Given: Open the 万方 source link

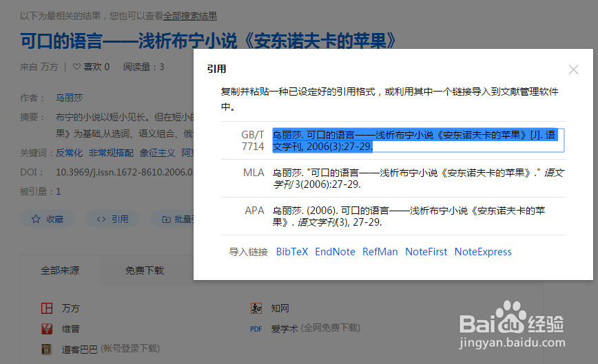Looking at the screenshot, I should [70, 308].
